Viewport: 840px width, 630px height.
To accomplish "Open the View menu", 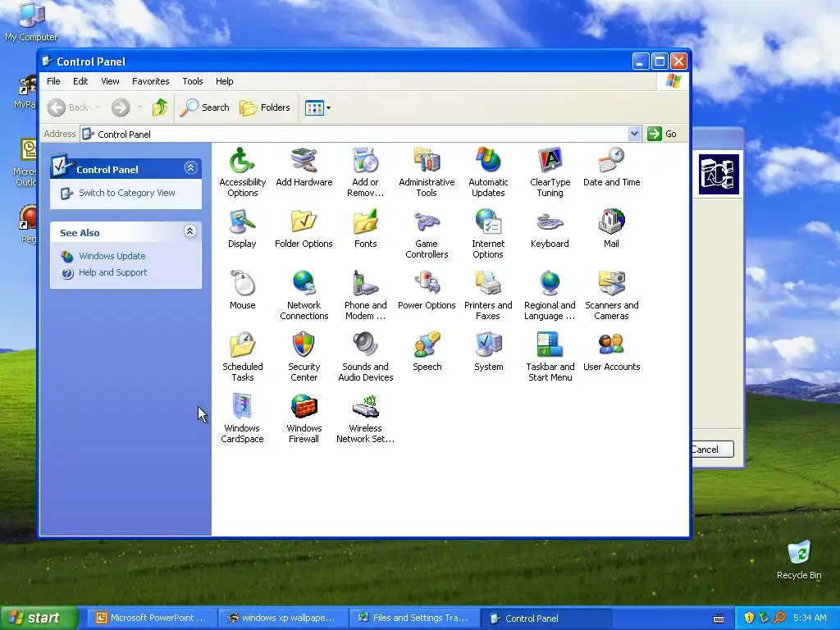I will tap(110, 81).
